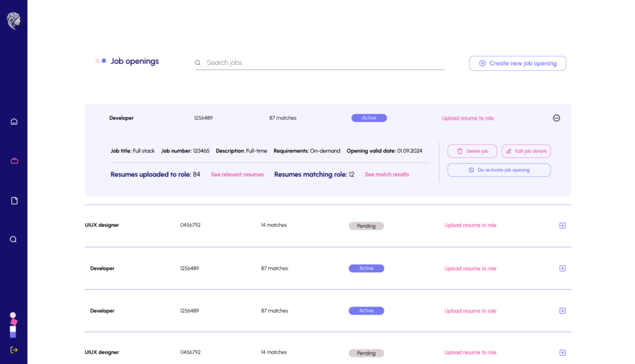
Task: Click the lion logo in the sidebar
Action: pyautogui.click(x=14, y=20)
